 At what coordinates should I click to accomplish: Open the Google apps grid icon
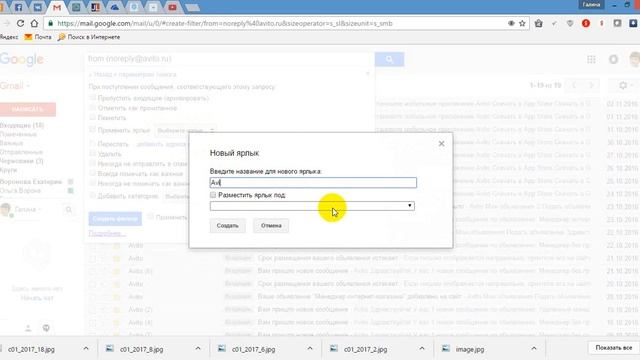[x=591, y=60]
